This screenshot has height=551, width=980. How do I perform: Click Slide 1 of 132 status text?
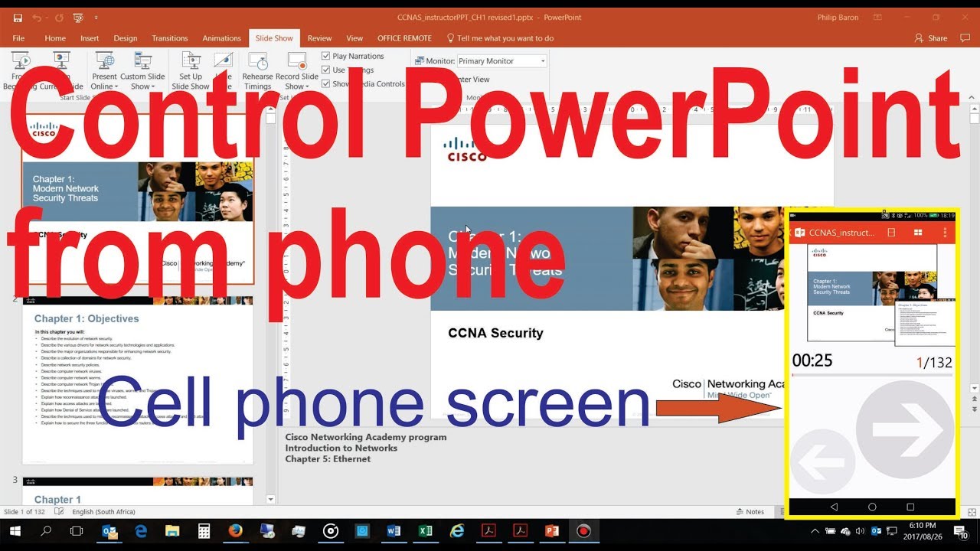24,512
